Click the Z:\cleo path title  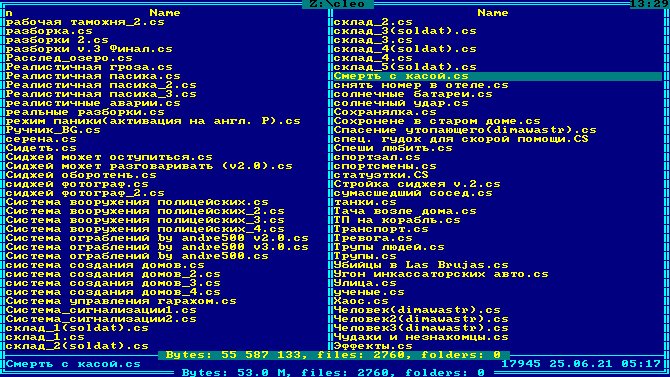click(x=338, y=4)
